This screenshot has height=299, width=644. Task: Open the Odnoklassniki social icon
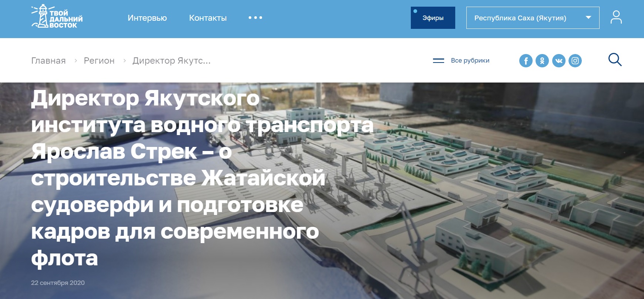(542, 61)
